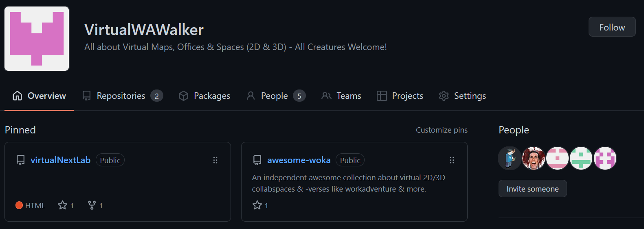Viewport: 644px width, 229px height.
Task: View stargazers of virtualNextLab
Action: pyautogui.click(x=66, y=205)
